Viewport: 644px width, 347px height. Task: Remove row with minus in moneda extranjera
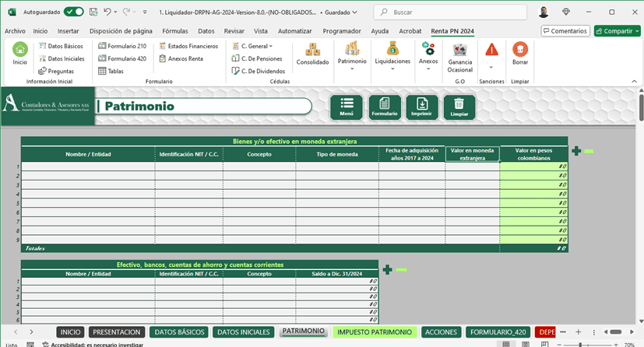[589, 152]
